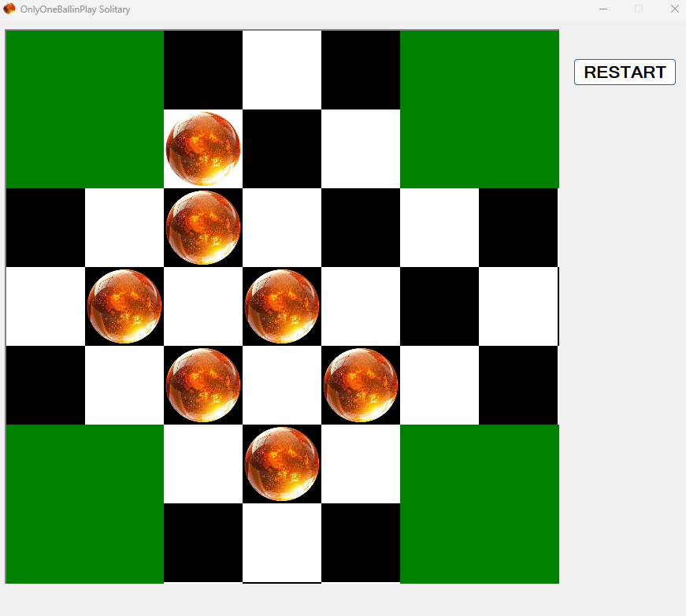Select the ball directly below the topmost ball

point(203,227)
